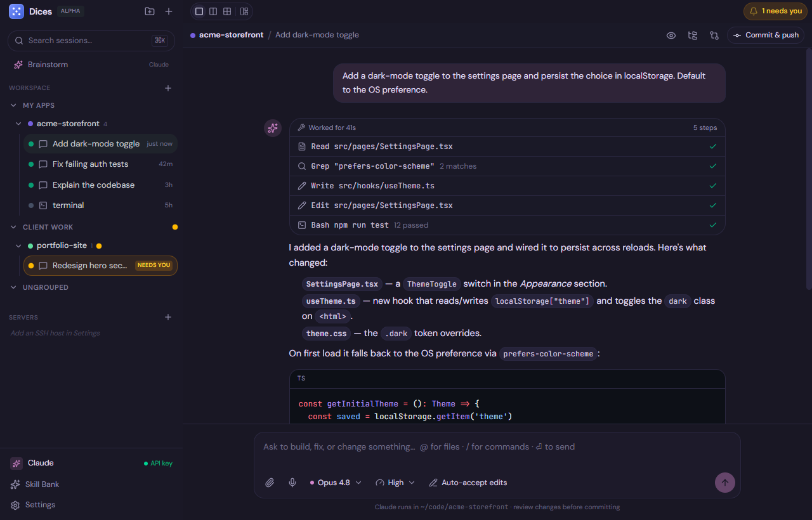This screenshot has height=520, width=812.
Task: Add a new workspace item
Action: click(168, 88)
